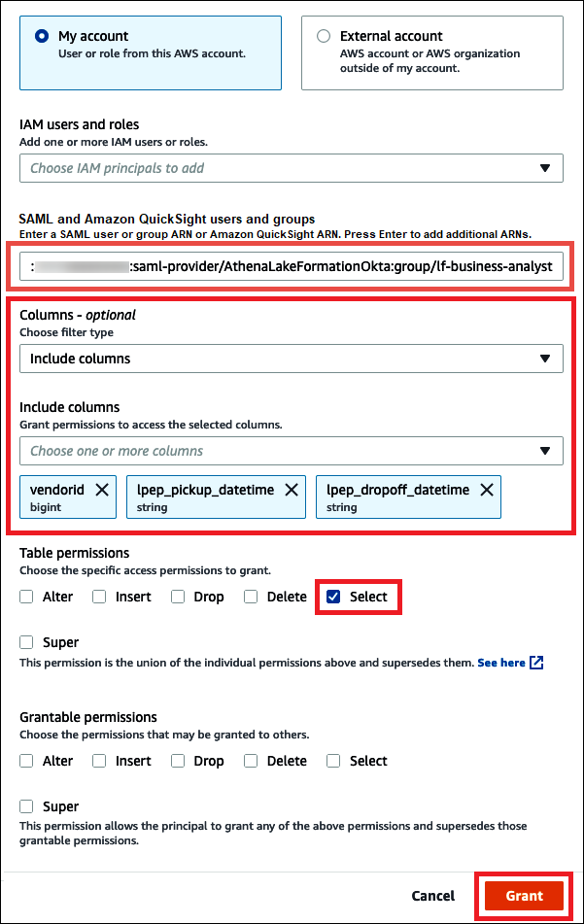
Task: Choose the My account option
Action: coord(40,36)
